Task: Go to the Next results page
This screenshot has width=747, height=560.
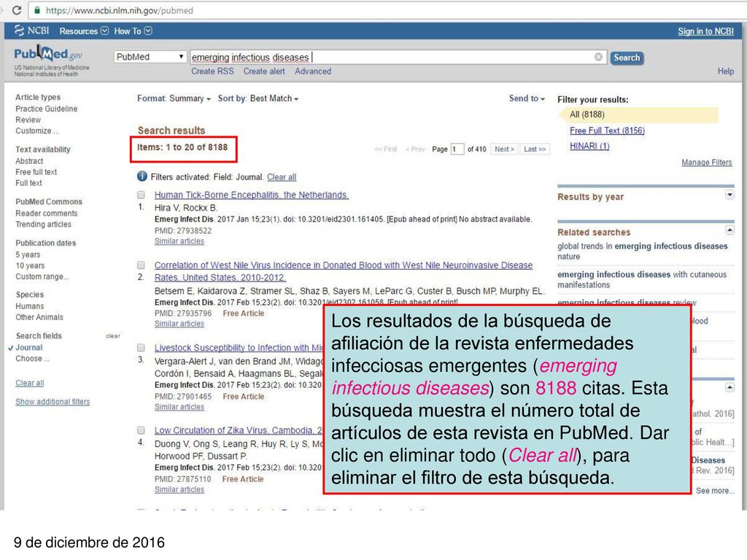Action: 504,149
